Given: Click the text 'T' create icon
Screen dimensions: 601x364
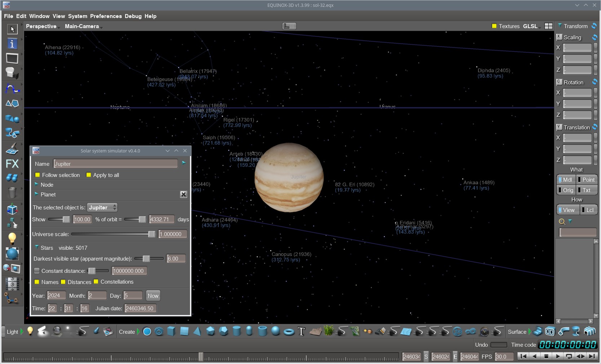Looking at the screenshot, I should (301, 332).
